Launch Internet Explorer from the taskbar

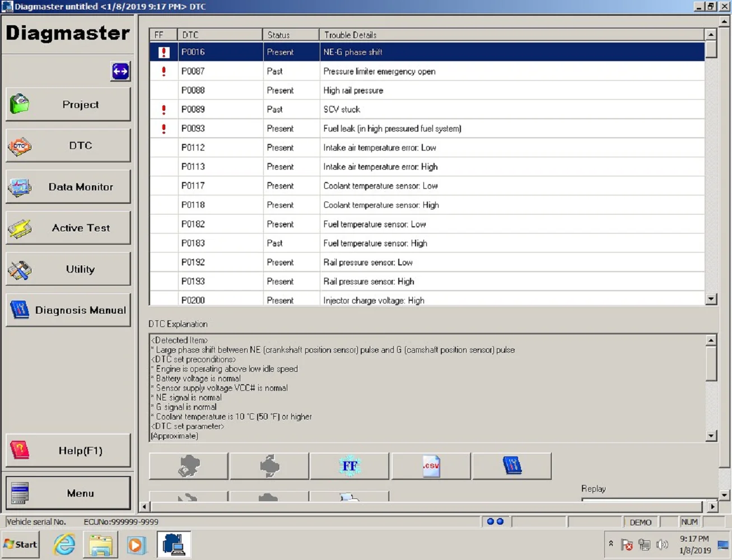[x=64, y=544]
